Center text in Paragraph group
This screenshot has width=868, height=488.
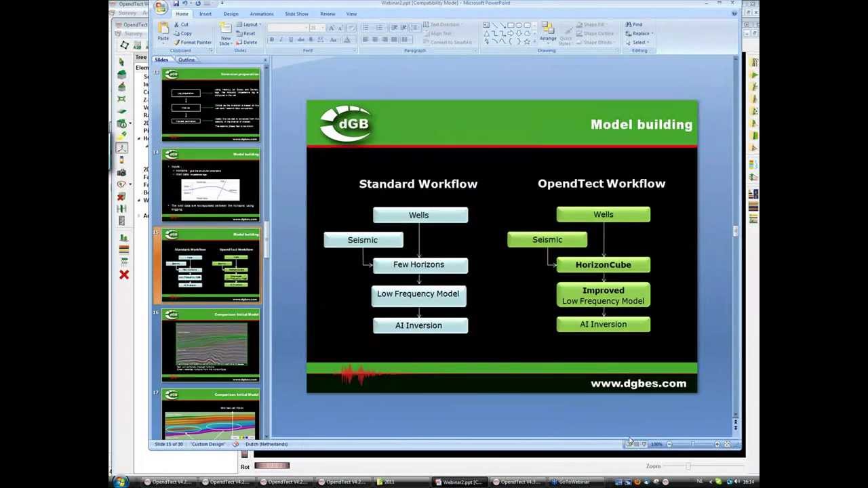tap(374, 40)
